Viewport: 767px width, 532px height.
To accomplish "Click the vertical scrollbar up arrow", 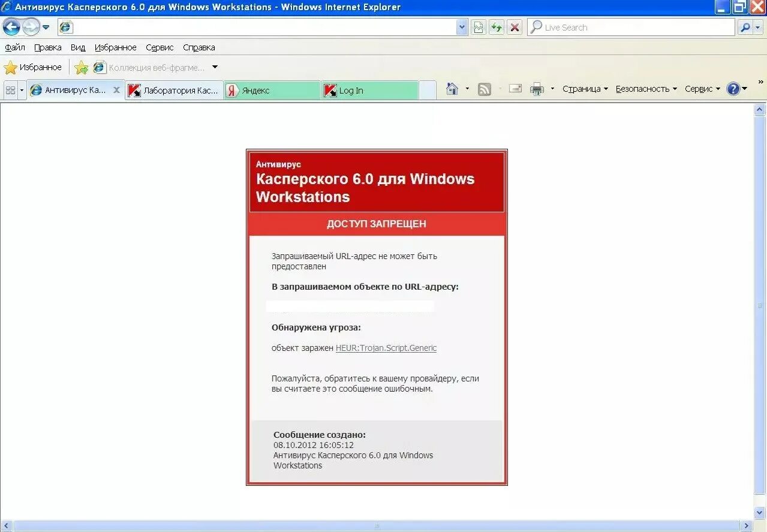I will coord(760,109).
